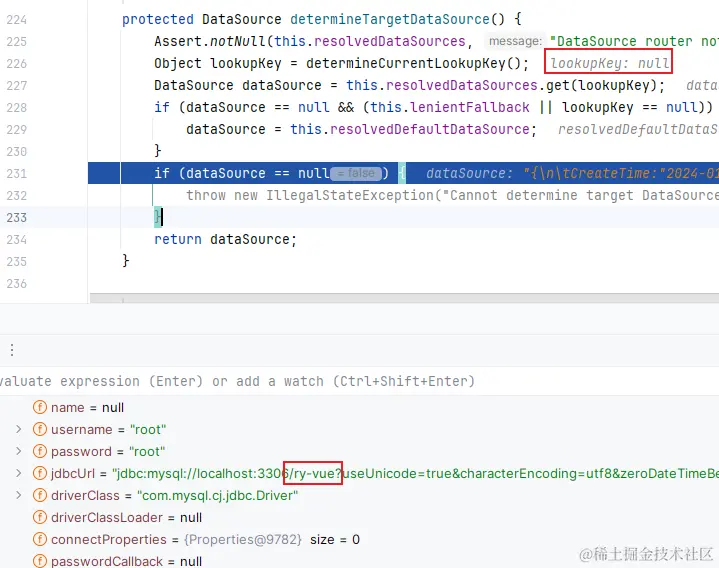Click the name field icon
The height and width of the screenshot is (568, 719).
point(40,407)
